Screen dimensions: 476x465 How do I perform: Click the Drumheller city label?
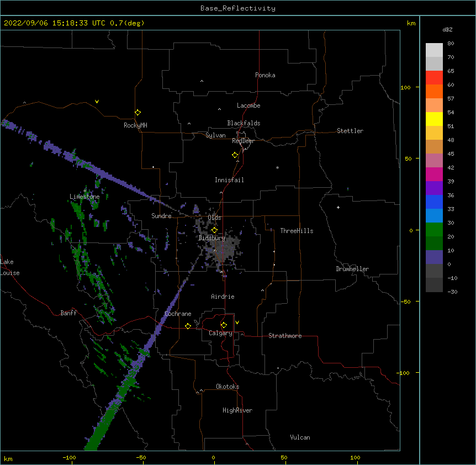(x=352, y=269)
